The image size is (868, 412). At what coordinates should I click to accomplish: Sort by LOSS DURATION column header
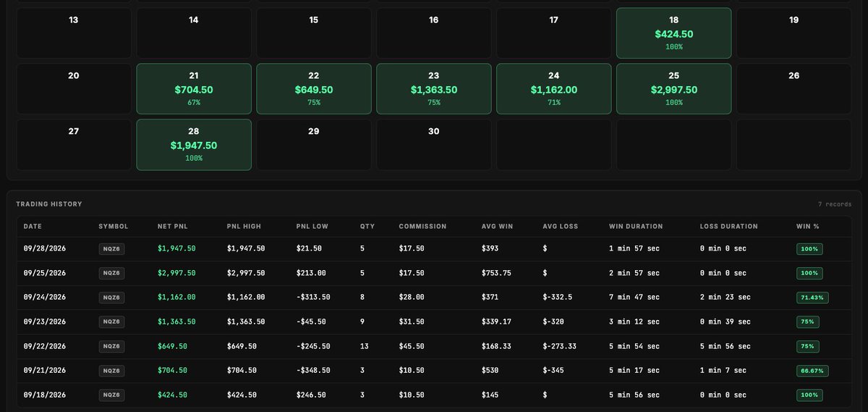[x=729, y=227]
